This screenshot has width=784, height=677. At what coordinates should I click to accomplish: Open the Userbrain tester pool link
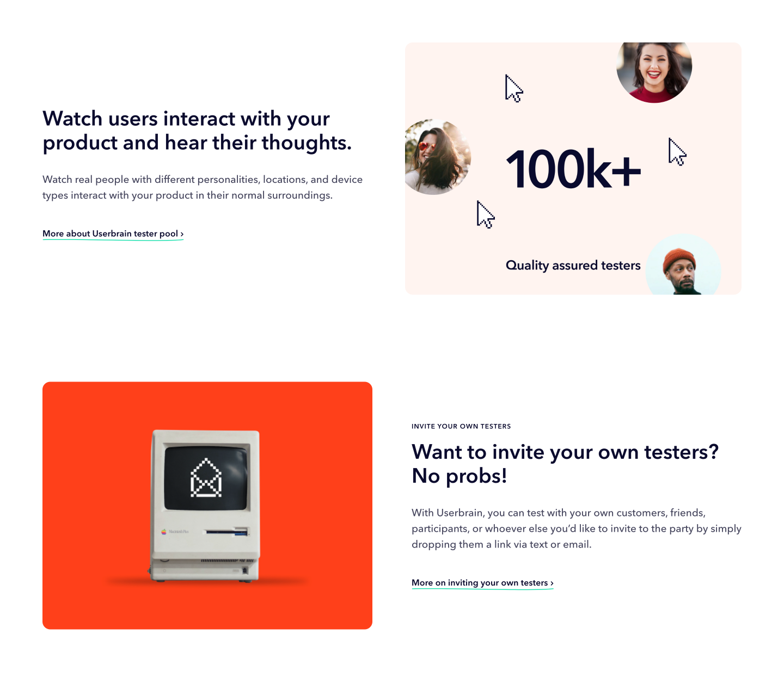[x=113, y=233]
